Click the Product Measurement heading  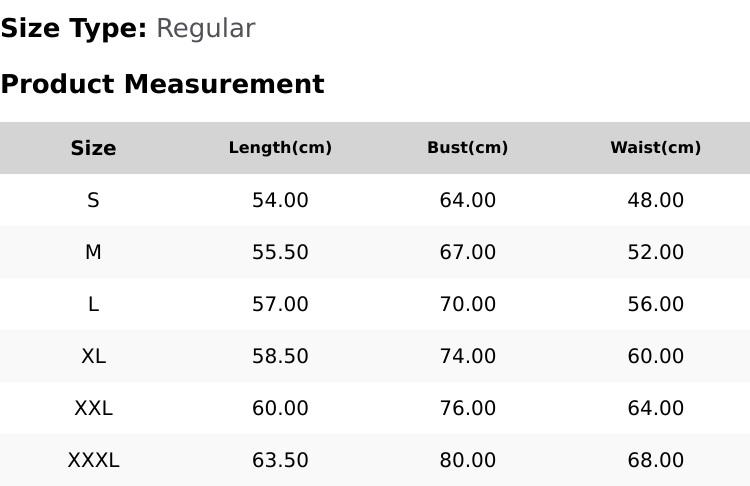pos(163,84)
